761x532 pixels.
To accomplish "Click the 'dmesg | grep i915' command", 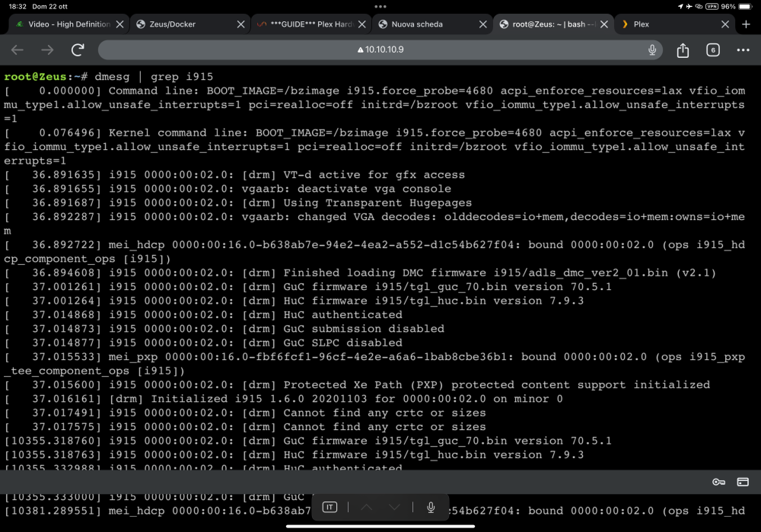I will [x=154, y=77].
